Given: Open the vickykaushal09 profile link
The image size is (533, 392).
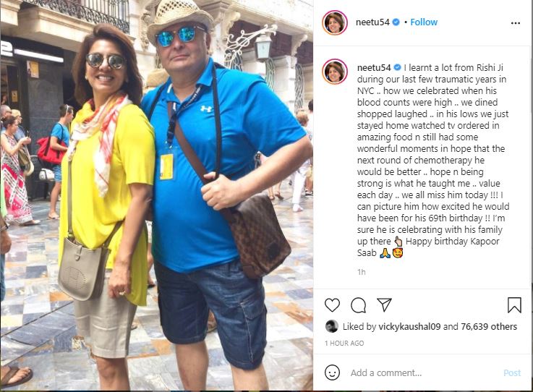Looking at the screenshot, I should [x=409, y=327].
